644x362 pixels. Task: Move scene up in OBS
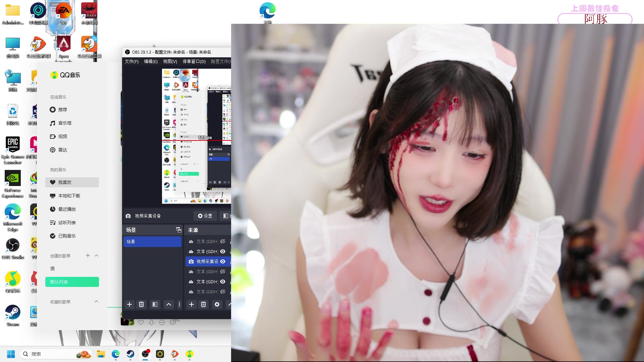(x=169, y=304)
